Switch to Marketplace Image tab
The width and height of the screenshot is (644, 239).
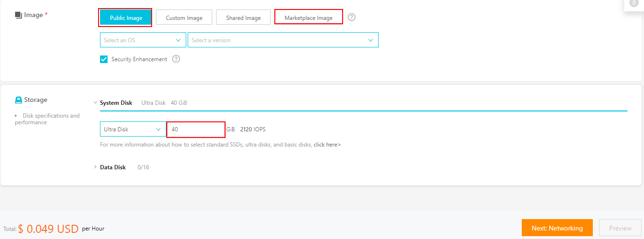click(x=308, y=18)
